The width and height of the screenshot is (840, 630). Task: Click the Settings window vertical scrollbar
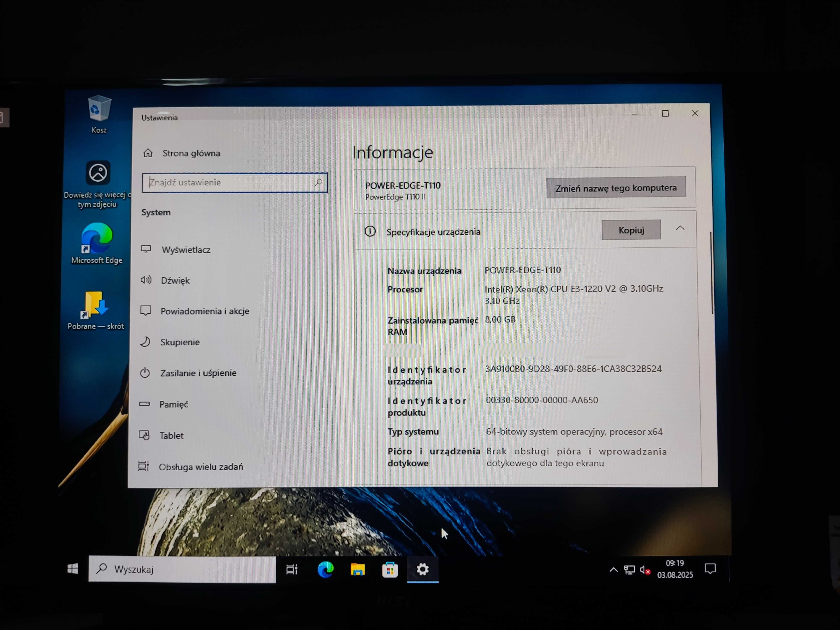(x=712, y=273)
